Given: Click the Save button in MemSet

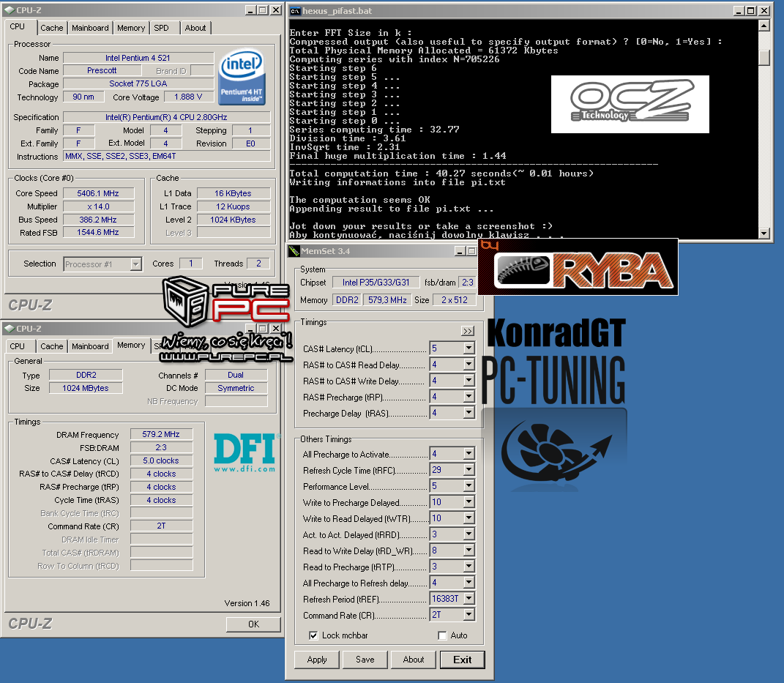Looking at the screenshot, I should pyautogui.click(x=365, y=660).
